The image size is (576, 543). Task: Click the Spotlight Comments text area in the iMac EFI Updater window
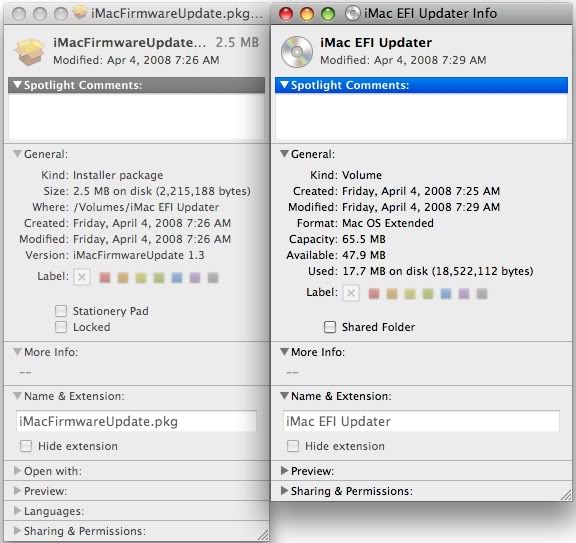click(421, 116)
